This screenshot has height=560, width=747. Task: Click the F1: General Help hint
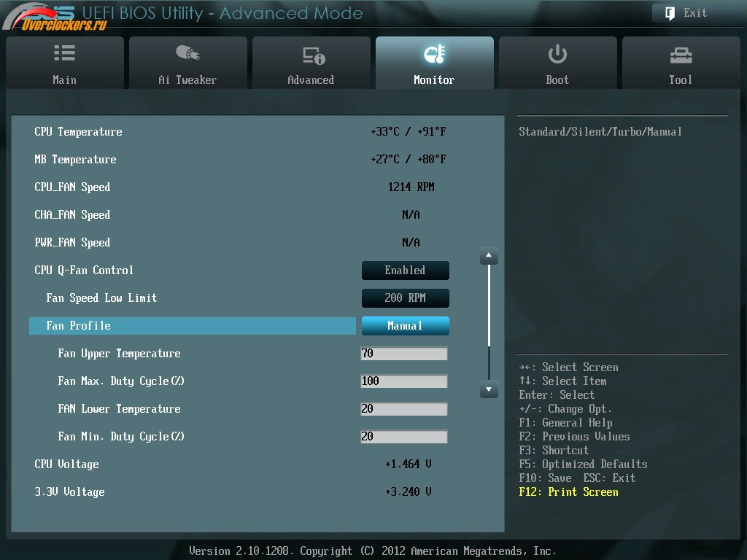point(566,423)
